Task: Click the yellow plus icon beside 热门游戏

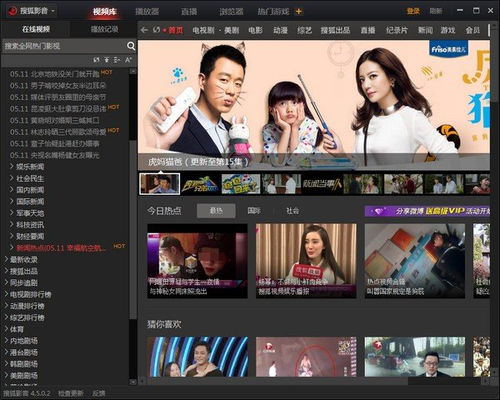Action: point(299,12)
